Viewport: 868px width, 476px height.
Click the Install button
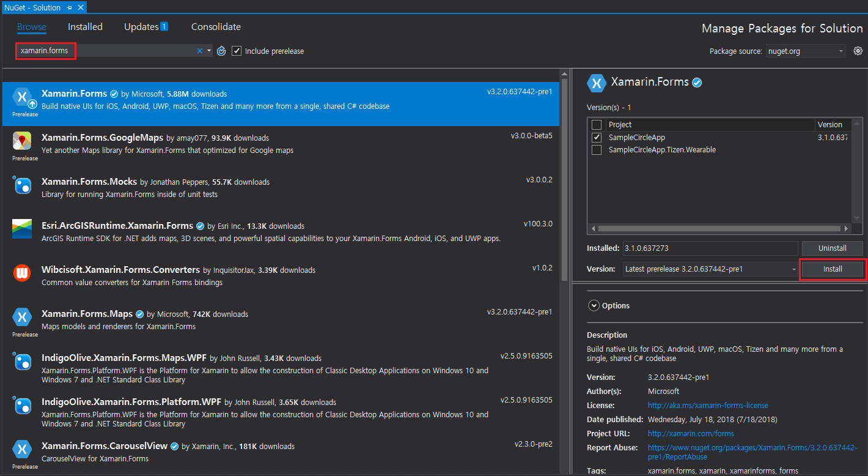pos(832,269)
